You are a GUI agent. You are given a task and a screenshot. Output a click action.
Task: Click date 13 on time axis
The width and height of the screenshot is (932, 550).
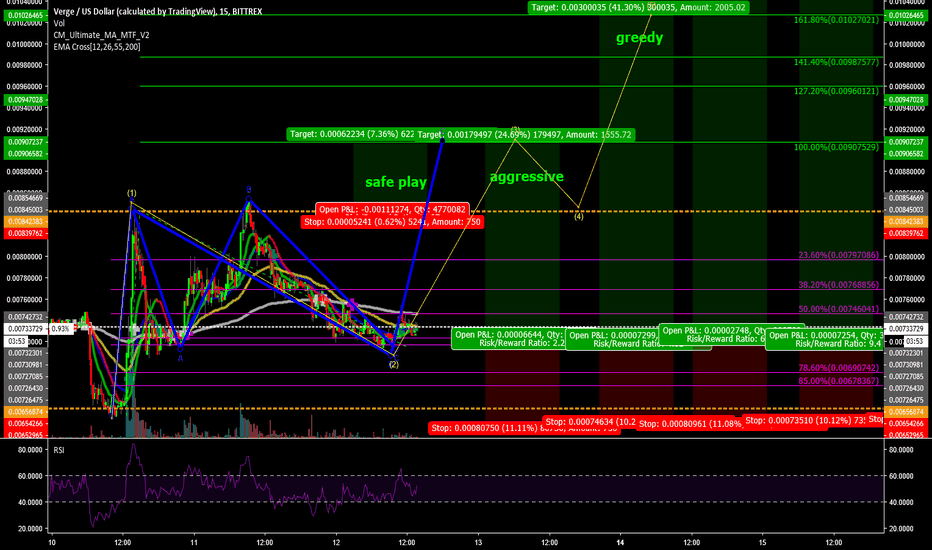(x=478, y=542)
